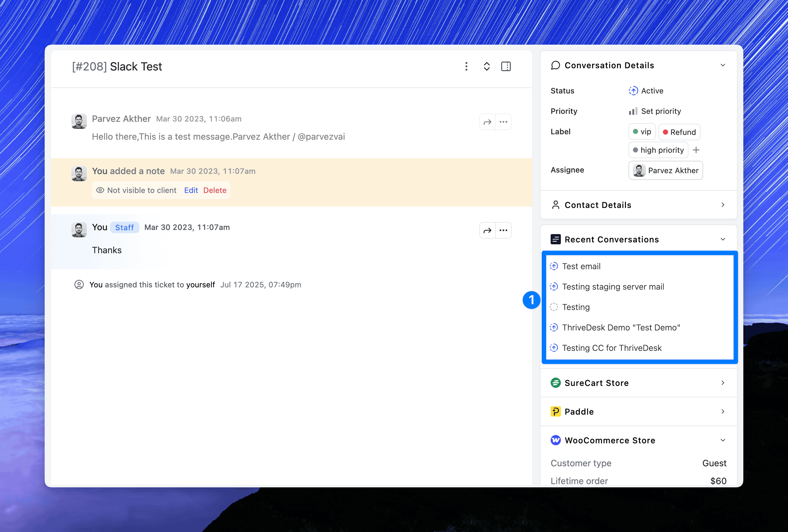Click the Recent Conversations list icon
Viewport: 788px width, 532px height.
click(555, 240)
